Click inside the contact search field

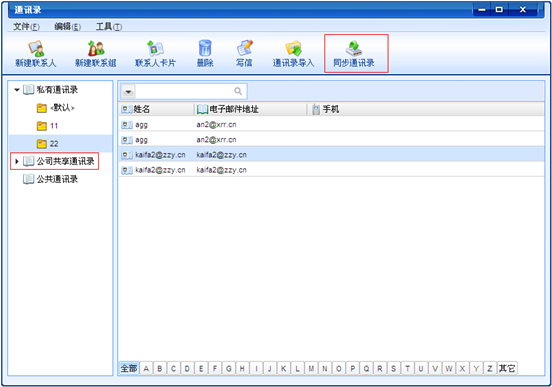click(184, 92)
